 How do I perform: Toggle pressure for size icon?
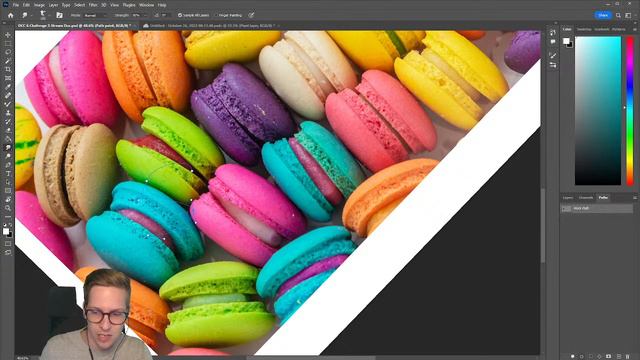(251, 15)
